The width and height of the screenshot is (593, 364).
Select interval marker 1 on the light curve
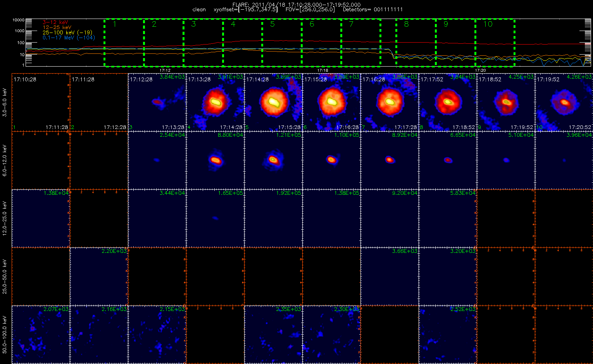coord(115,24)
